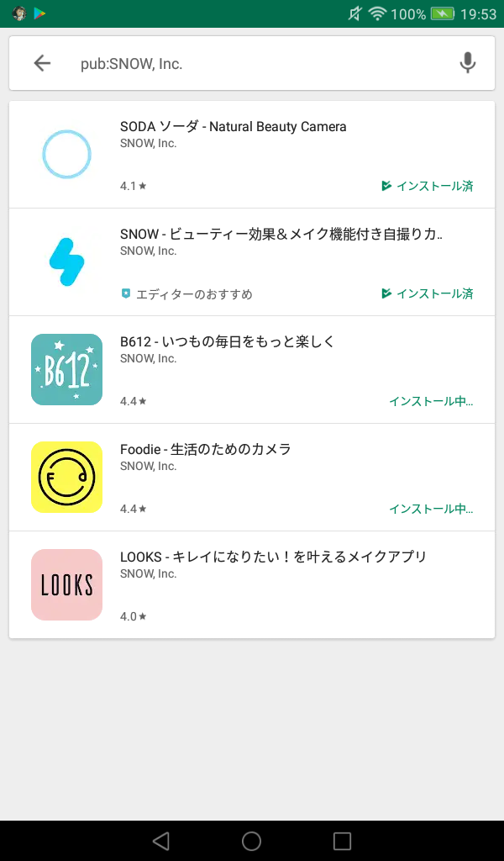Tap the B612 app icon
The height and width of the screenshot is (861, 504).
pyautogui.click(x=66, y=369)
